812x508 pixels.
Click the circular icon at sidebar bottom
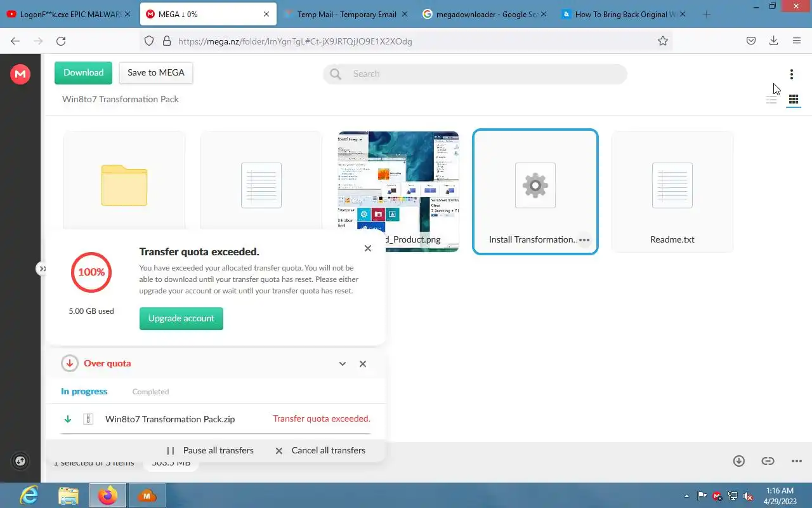pos(20,462)
